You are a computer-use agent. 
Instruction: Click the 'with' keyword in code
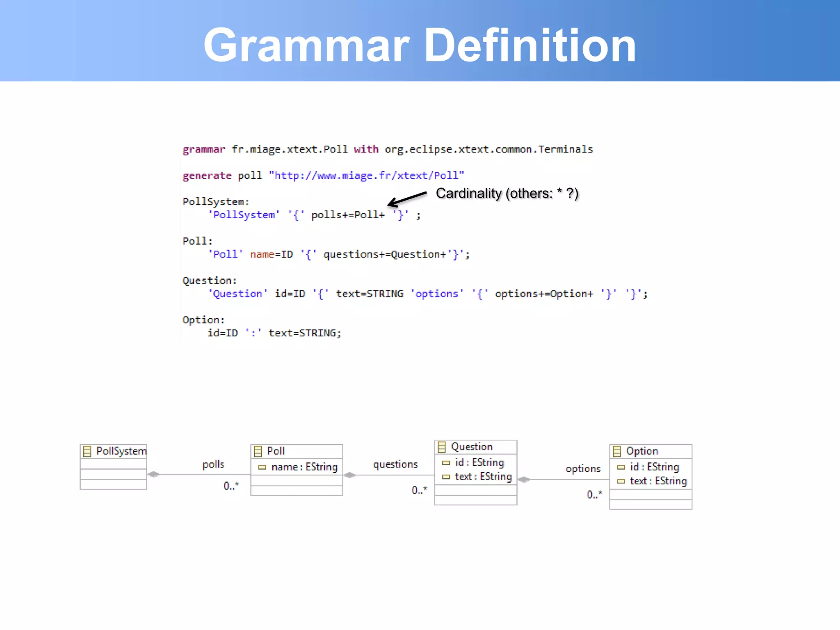click(x=366, y=149)
